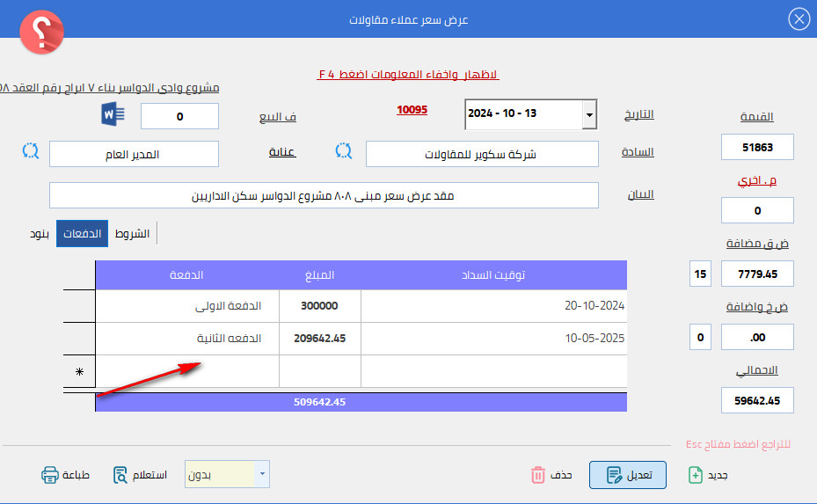Open the Word export icon

point(114,114)
